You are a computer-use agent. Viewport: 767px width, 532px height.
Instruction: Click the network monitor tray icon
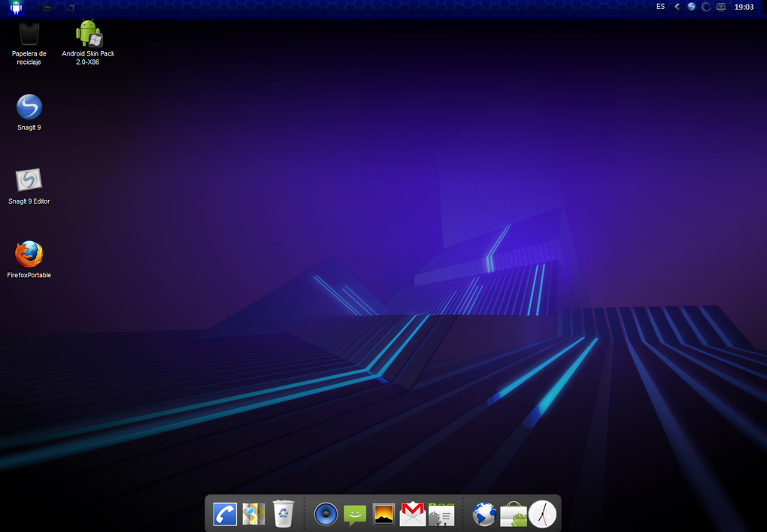click(x=721, y=7)
